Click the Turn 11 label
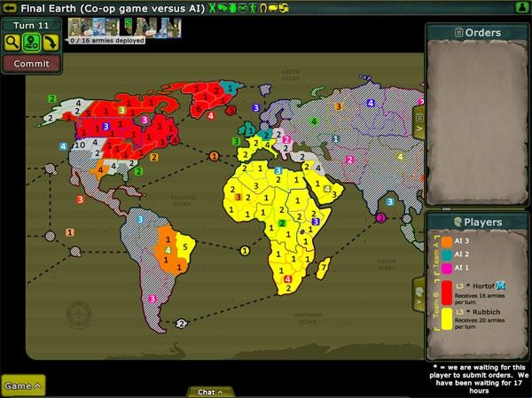 point(31,25)
